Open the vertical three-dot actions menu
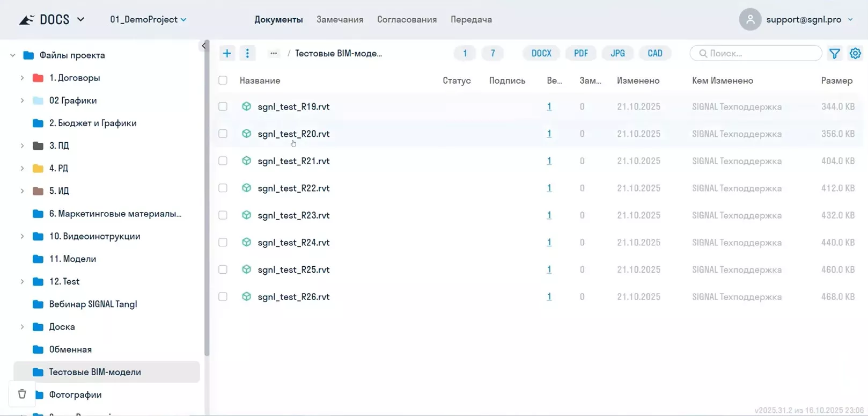 pyautogui.click(x=247, y=53)
